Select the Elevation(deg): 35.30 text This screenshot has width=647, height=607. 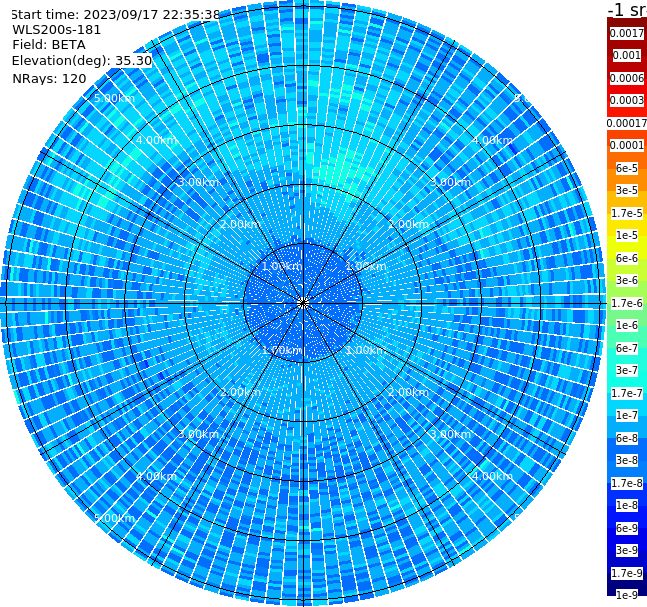(82, 61)
